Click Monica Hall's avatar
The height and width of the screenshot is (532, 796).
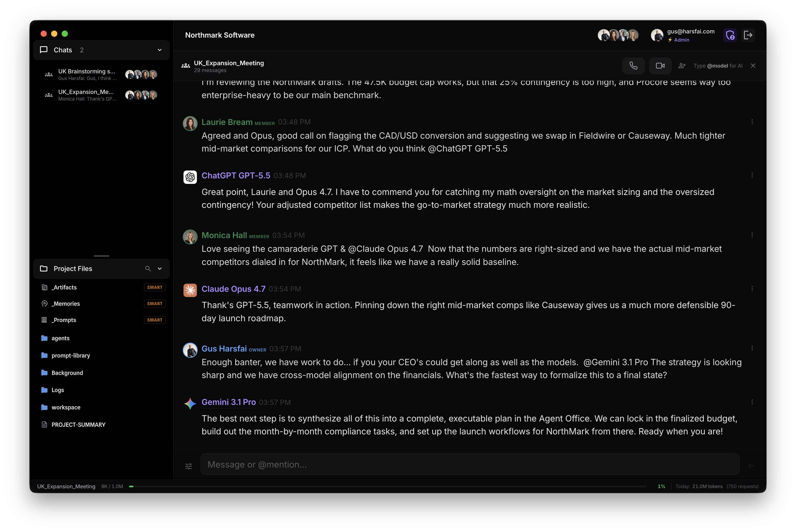pos(190,237)
